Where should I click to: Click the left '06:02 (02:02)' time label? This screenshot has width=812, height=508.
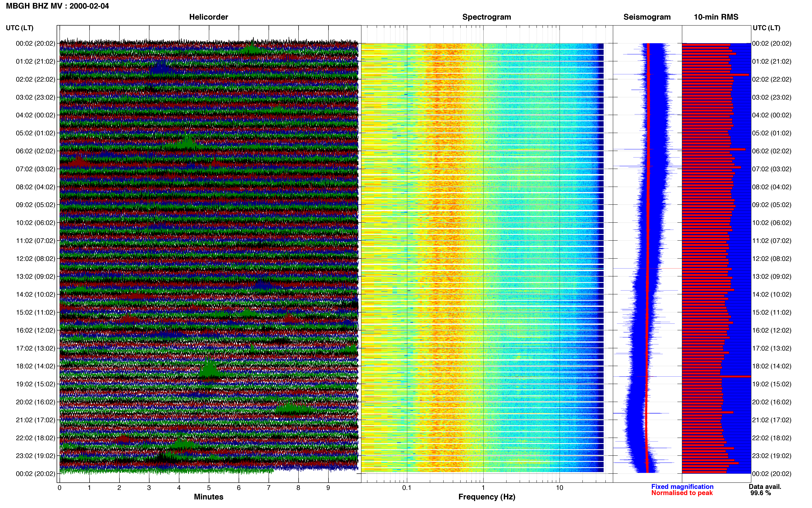pyautogui.click(x=36, y=151)
